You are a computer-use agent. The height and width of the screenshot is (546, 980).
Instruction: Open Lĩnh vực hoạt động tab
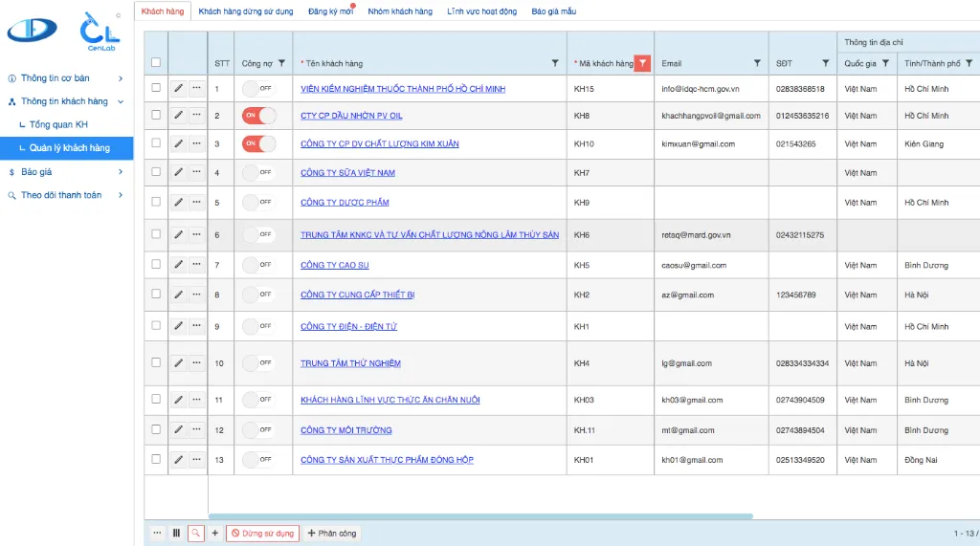coord(482,11)
